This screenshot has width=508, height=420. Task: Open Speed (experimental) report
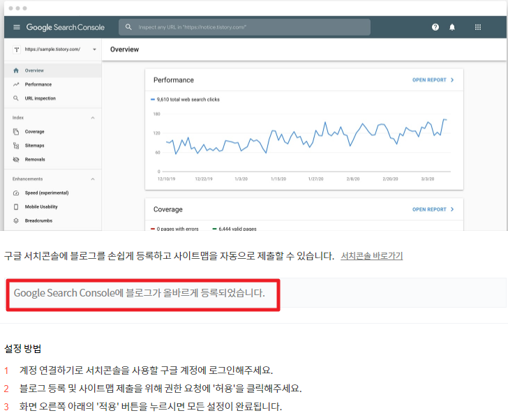[x=53, y=193]
